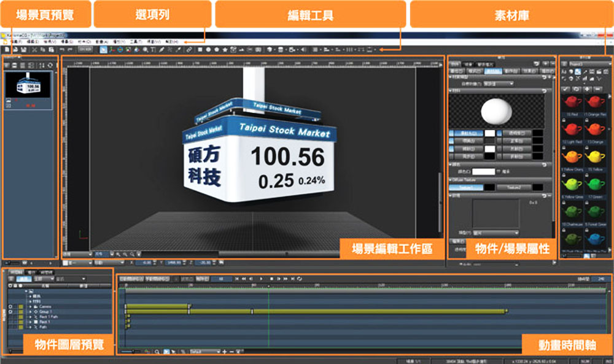The width and height of the screenshot is (614, 364).
Task: Select the Eyedropper tool
Action: pos(178,50)
